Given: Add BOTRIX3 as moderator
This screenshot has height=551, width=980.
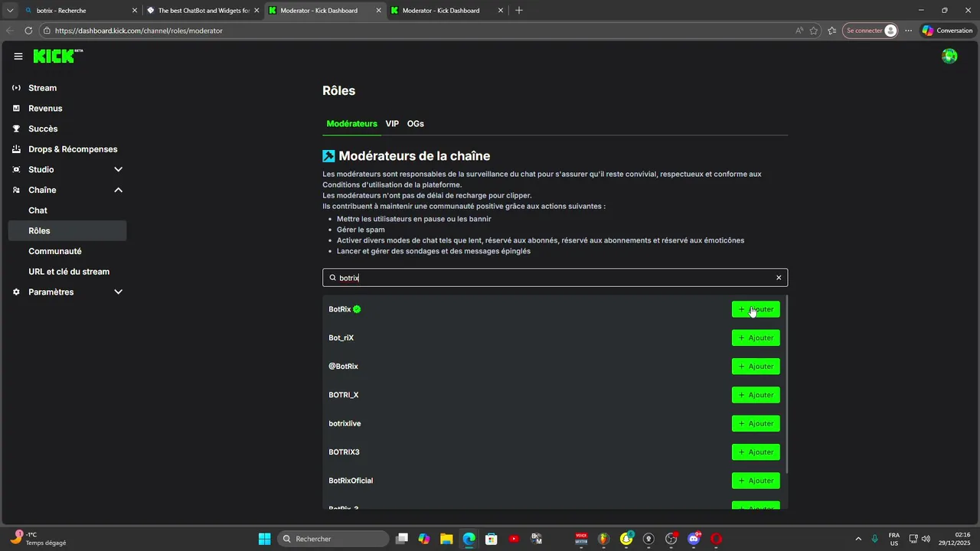Looking at the screenshot, I should pyautogui.click(x=756, y=452).
